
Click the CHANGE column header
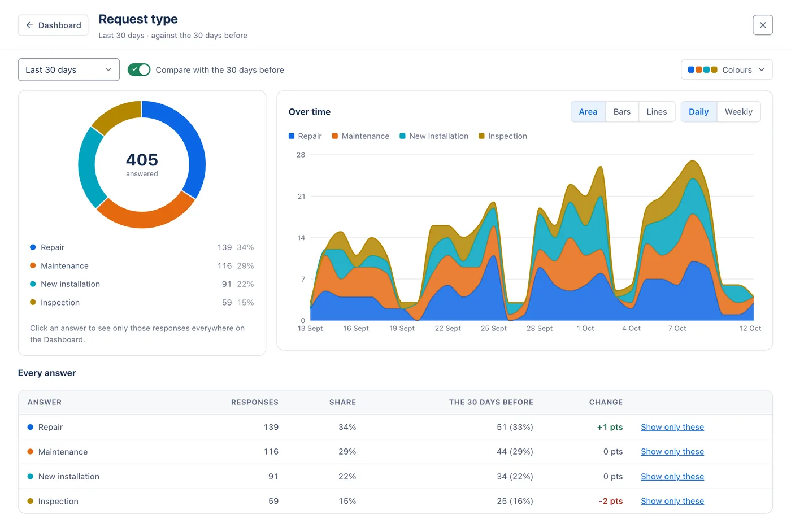606,402
